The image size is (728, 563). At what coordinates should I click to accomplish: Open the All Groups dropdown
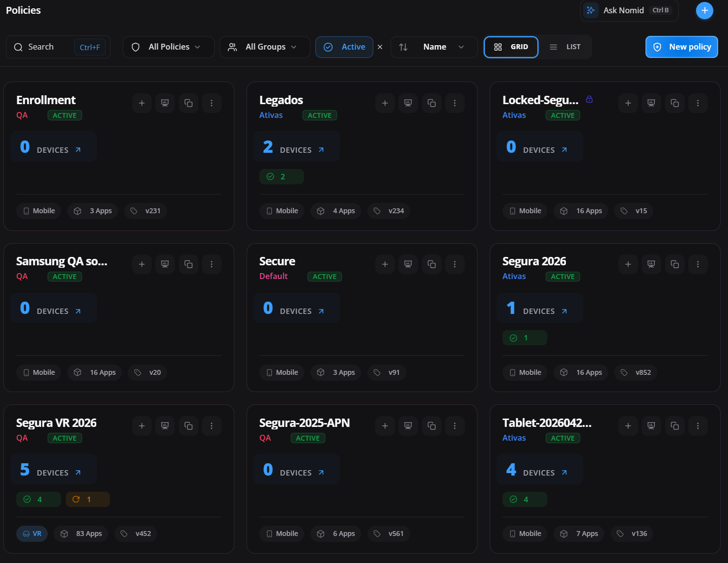[265, 47]
